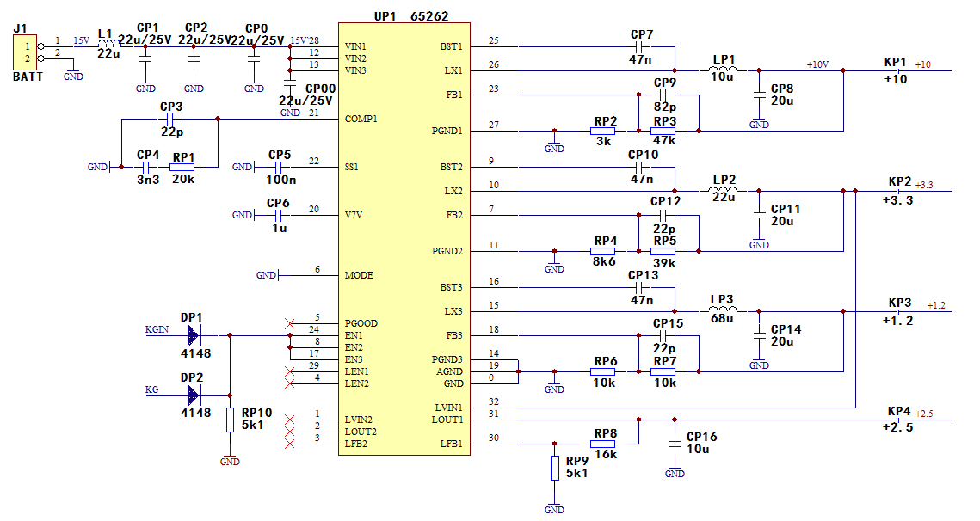This screenshot has width=980, height=521.
Task: Click the SS1 pin label
Action: 352,167
